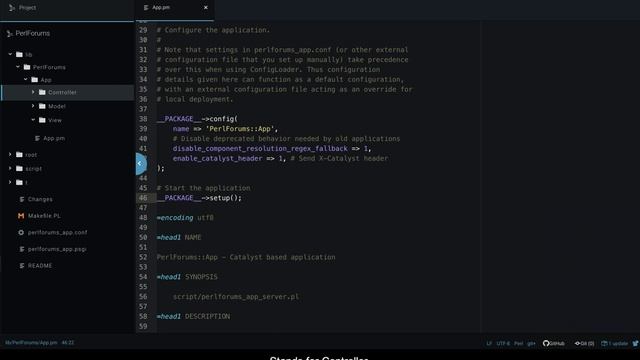Viewport: 640px width, 360px height.
Task: Click the gear icon of perlforums_app.conf
Action: pos(21,232)
